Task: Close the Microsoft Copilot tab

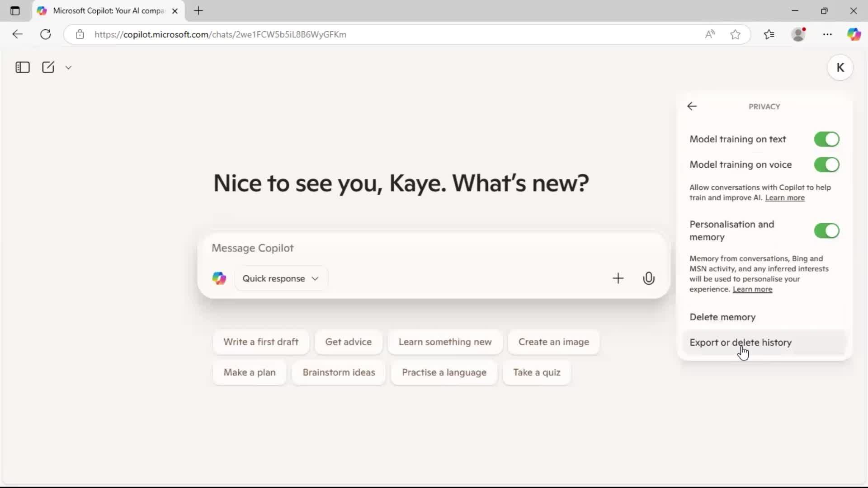Action: [175, 11]
